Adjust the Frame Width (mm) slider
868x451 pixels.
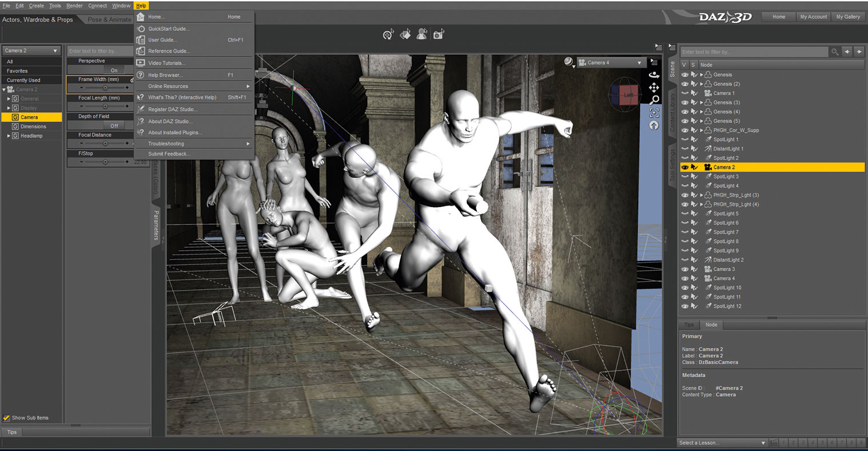point(105,88)
